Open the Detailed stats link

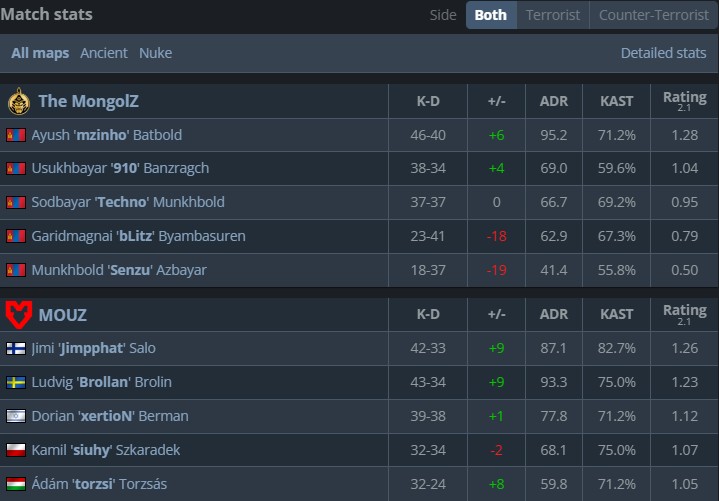coord(663,53)
